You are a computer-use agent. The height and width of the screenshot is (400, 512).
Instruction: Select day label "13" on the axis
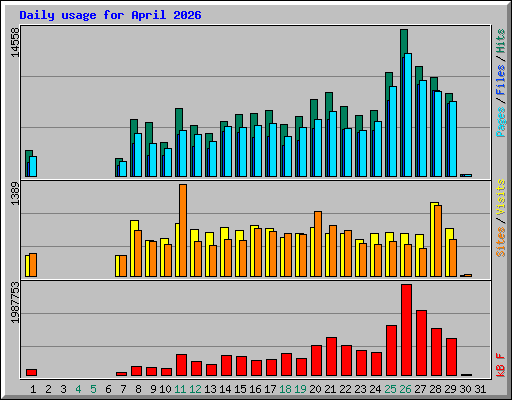click(210, 389)
